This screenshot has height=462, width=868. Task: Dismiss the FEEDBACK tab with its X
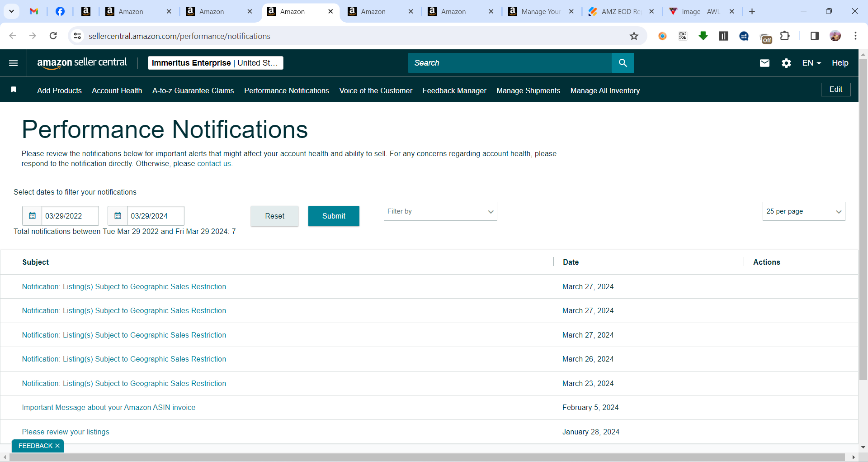click(x=57, y=446)
